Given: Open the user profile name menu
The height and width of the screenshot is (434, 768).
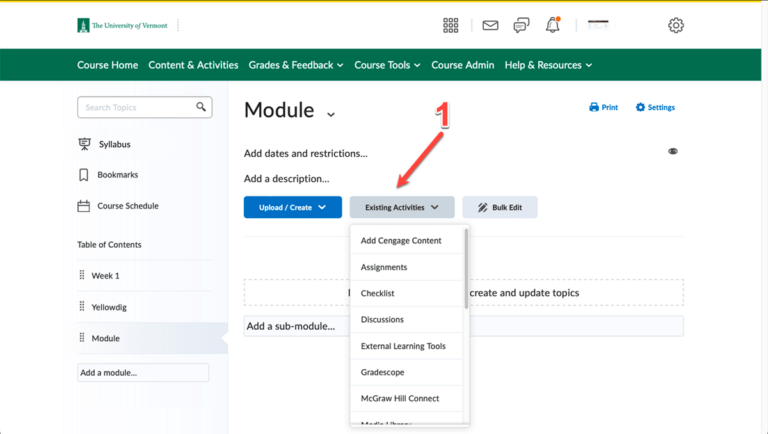Looking at the screenshot, I should [598, 24].
